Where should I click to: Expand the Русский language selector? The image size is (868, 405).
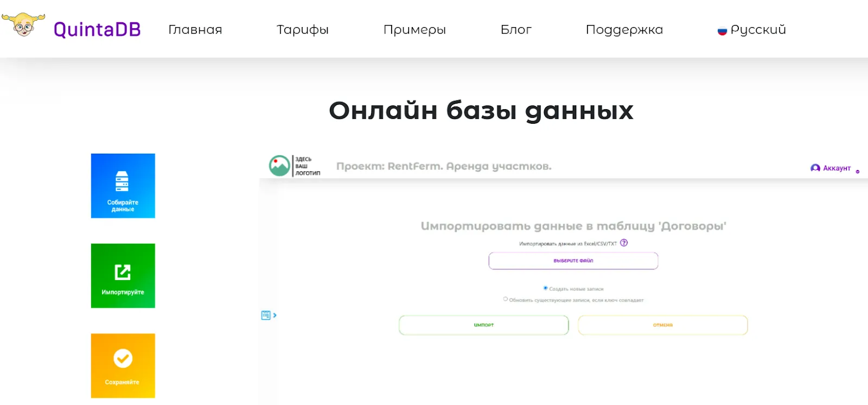coord(752,30)
